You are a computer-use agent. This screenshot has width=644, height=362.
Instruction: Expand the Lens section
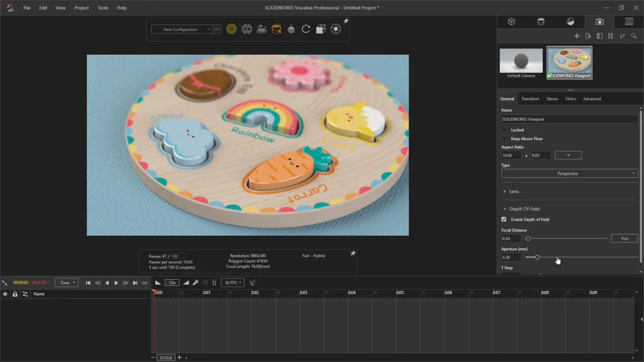513,191
